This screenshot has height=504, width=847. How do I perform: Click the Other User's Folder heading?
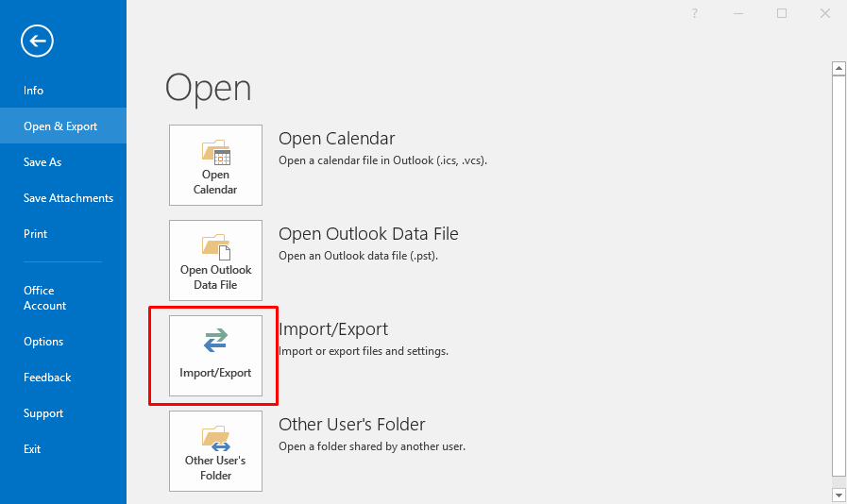pyautogui.click(x=351, y=425)
